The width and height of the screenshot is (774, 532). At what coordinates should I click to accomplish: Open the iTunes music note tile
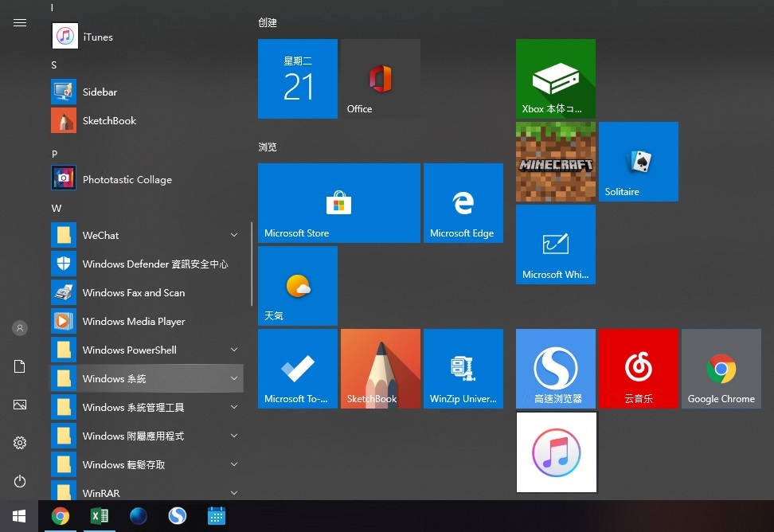point(556,452)
